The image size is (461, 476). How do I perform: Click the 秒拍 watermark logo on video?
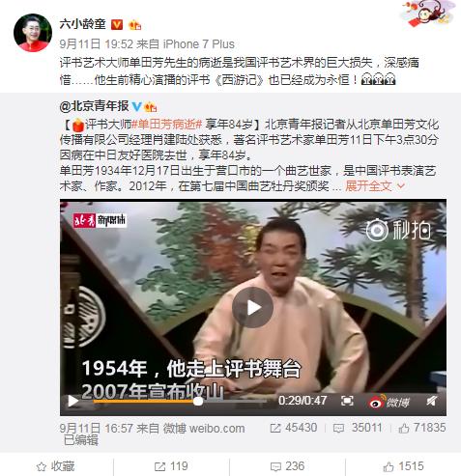click(x=398, y=231)
